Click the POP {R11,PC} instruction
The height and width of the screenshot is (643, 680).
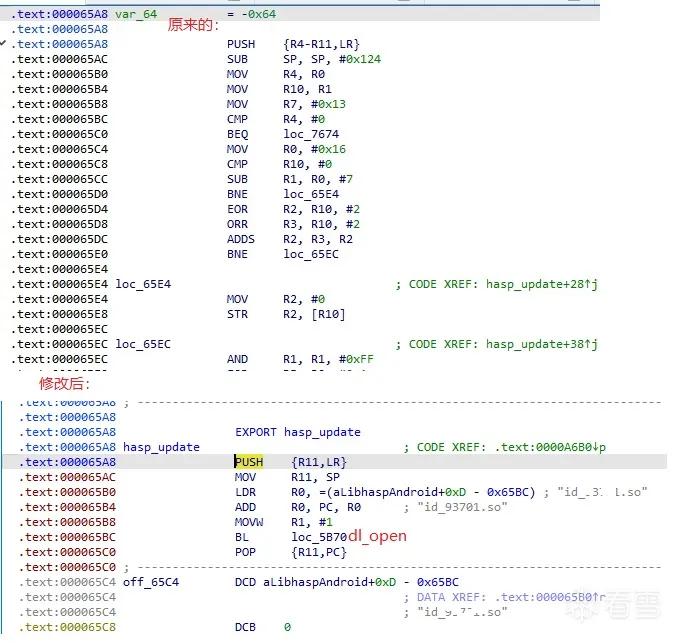(x=291, y=552)
